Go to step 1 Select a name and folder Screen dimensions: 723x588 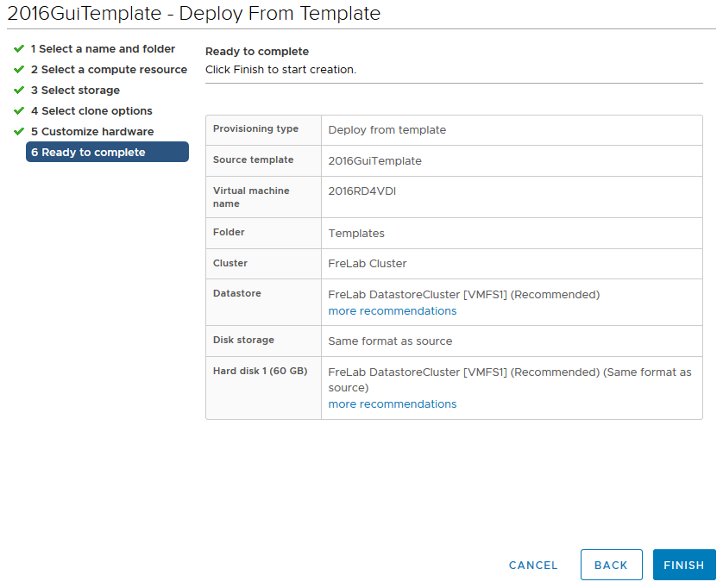[x=103, y=49]
